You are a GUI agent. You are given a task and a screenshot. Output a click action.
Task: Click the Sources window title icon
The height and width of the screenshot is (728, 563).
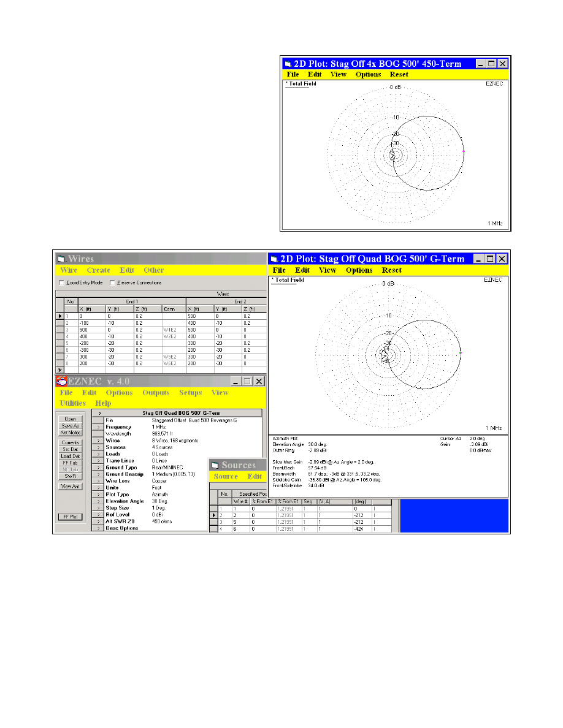[x=215, y=465]
